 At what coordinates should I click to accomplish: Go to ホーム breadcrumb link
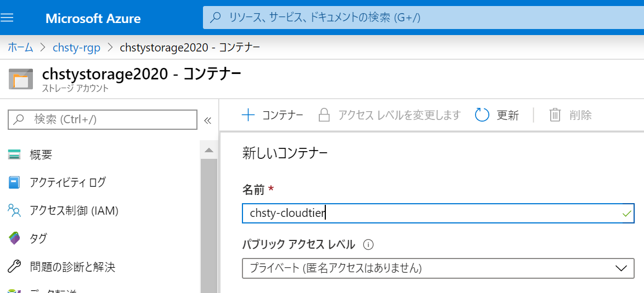[x=20, y=48]
